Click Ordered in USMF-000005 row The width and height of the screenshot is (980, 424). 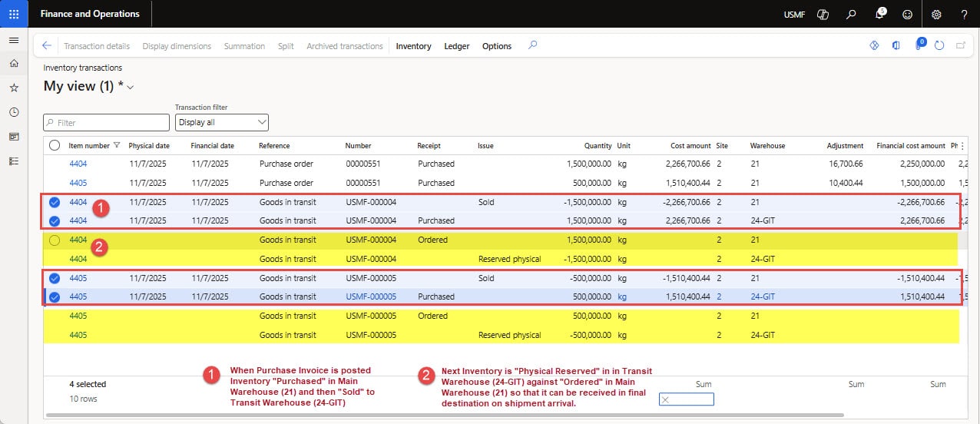click(x=432, y=316)
